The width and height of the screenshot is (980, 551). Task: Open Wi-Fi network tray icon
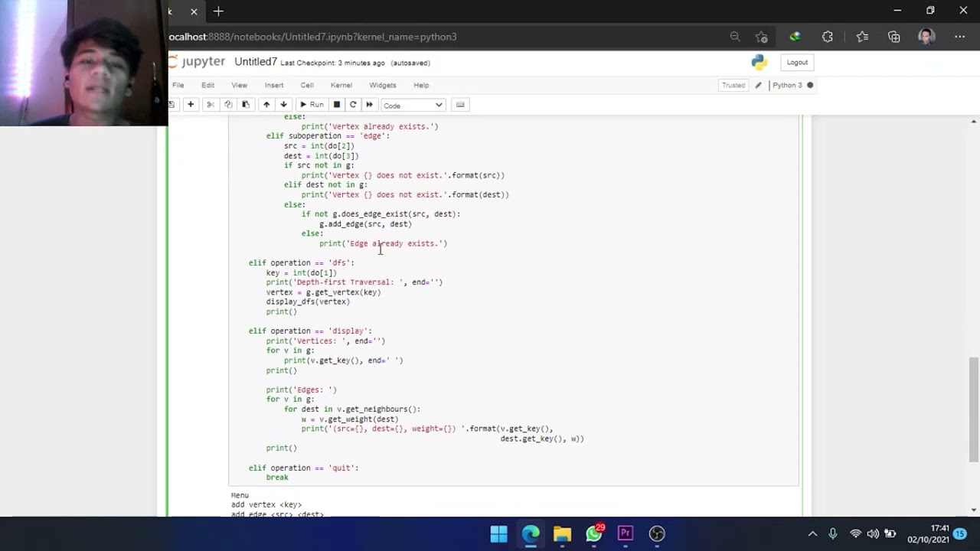tap(855, 533)
